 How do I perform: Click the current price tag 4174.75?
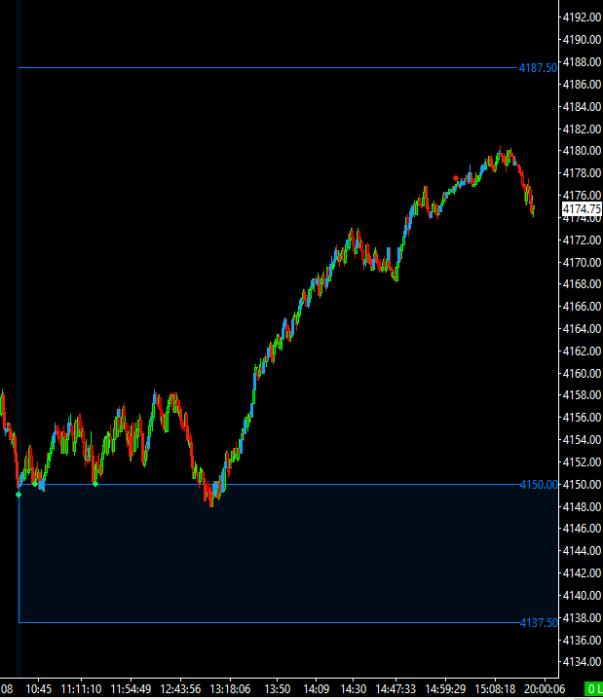(582, 209)
